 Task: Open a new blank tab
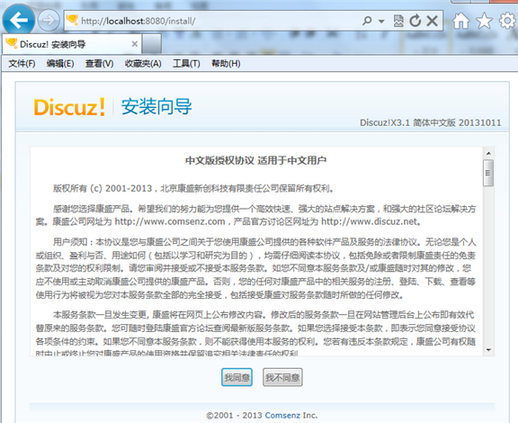pyautogui.click(x=152, y=44)
